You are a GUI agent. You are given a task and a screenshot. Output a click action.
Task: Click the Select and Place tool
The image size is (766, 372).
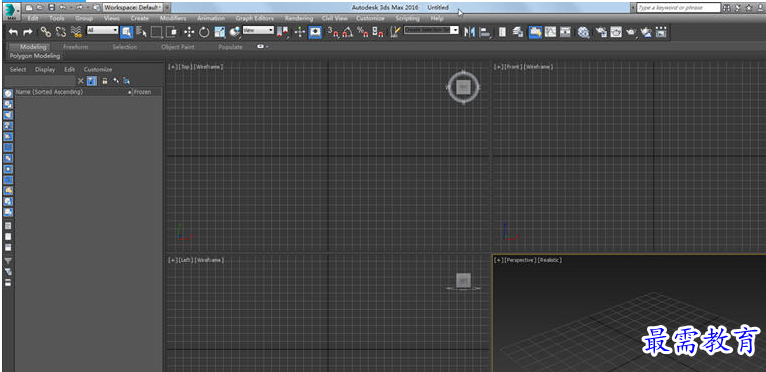pyautogui.click(x=234, y=32)
